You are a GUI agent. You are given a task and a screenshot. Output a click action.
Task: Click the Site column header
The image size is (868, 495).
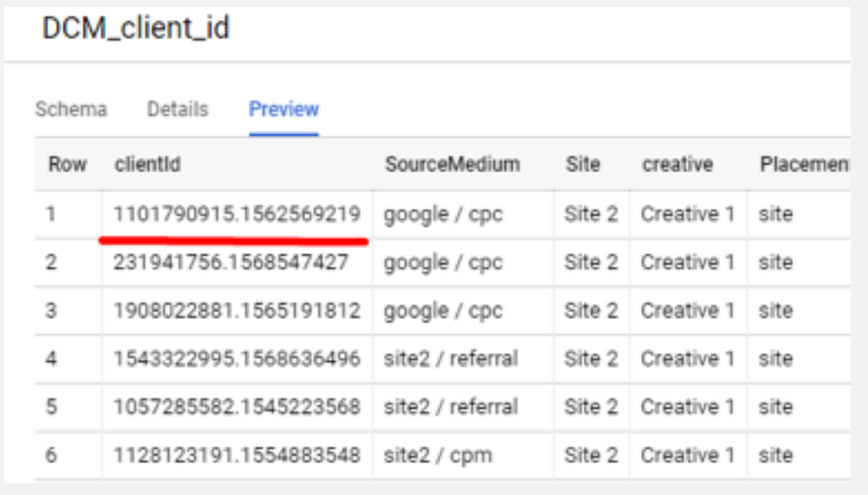coord(583,165)
